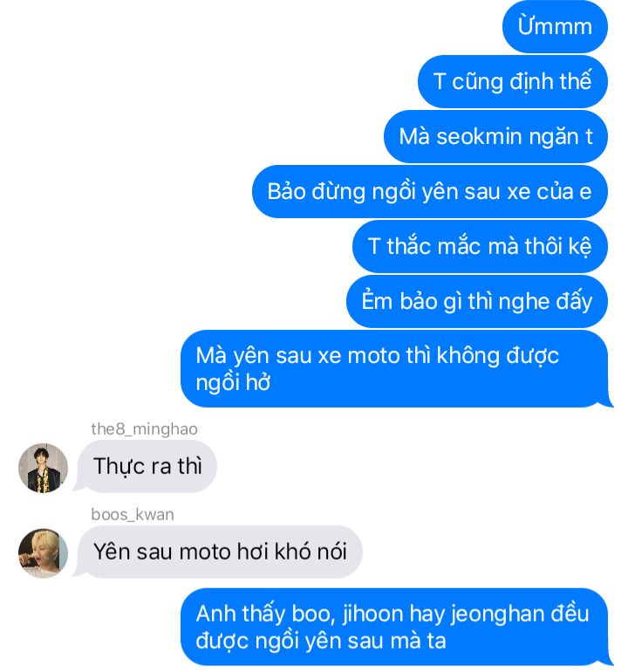
Task: Tap the grey "Thực ra thì" bubble
Action: tap(146, 466)
